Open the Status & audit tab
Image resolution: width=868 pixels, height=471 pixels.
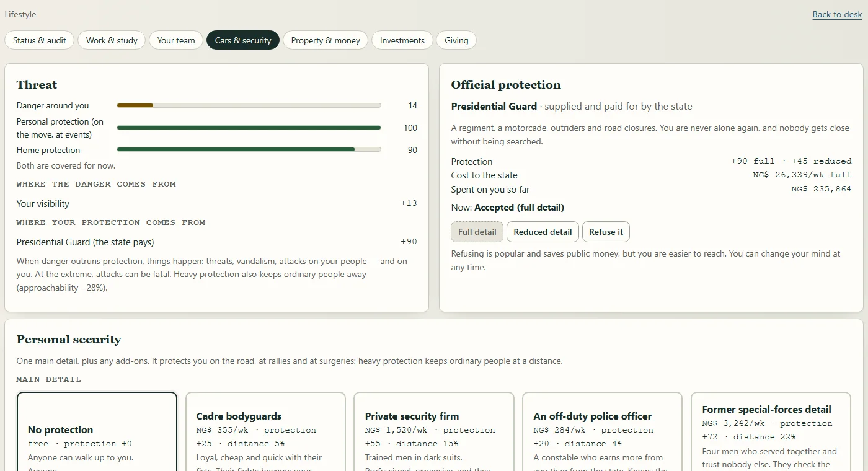[x=40, y=40]
